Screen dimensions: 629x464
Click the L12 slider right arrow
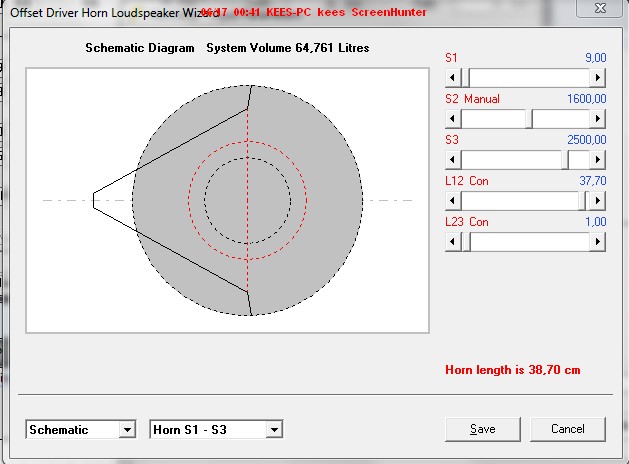point(597,201)
